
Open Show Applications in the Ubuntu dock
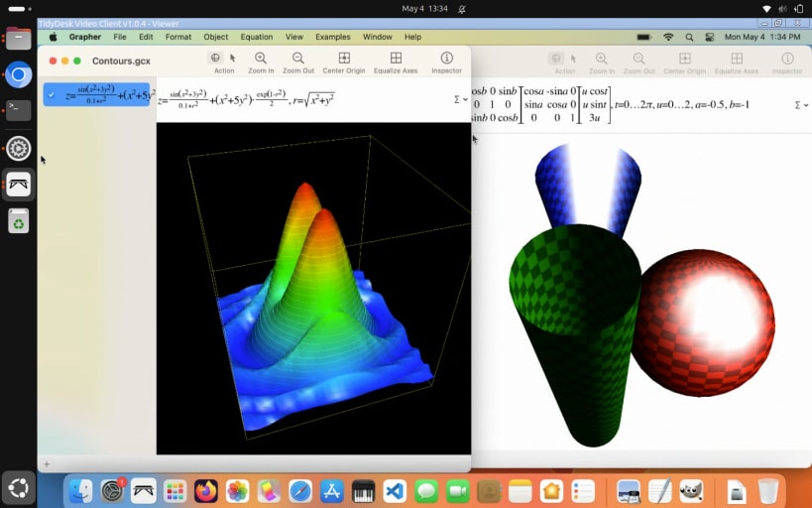[19, 487]
